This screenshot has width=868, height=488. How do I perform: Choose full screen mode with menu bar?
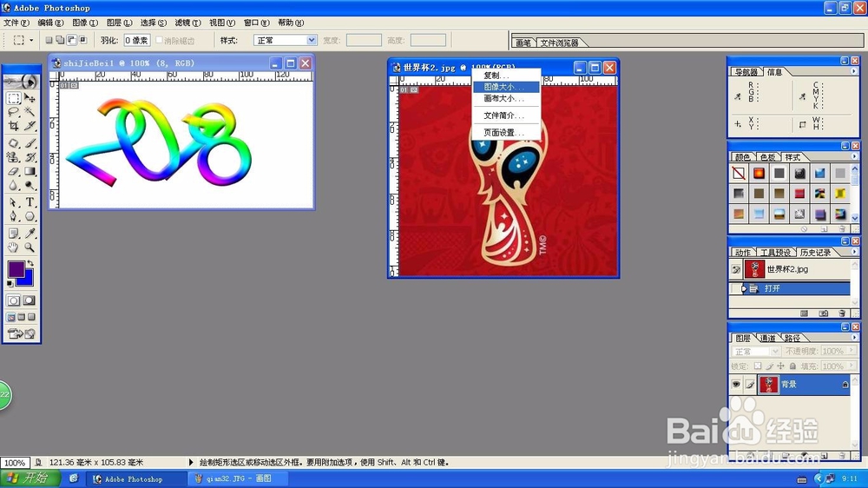(21, 318)
